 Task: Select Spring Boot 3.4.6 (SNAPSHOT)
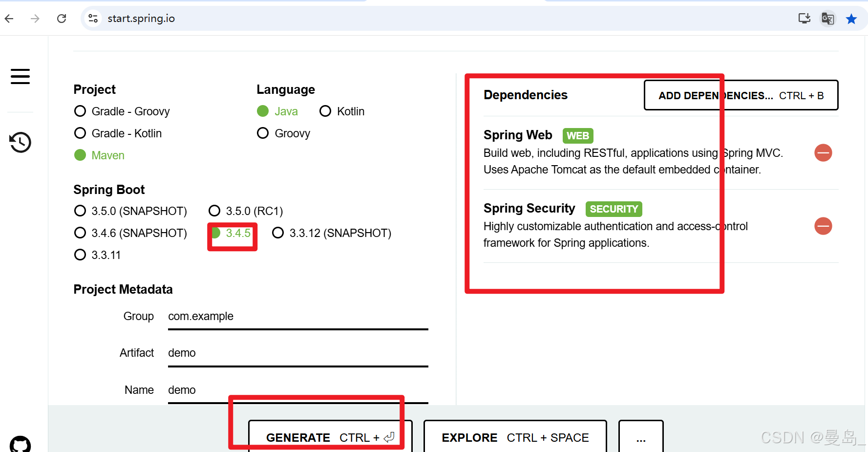pyautogui.click(x=130, y=233)
